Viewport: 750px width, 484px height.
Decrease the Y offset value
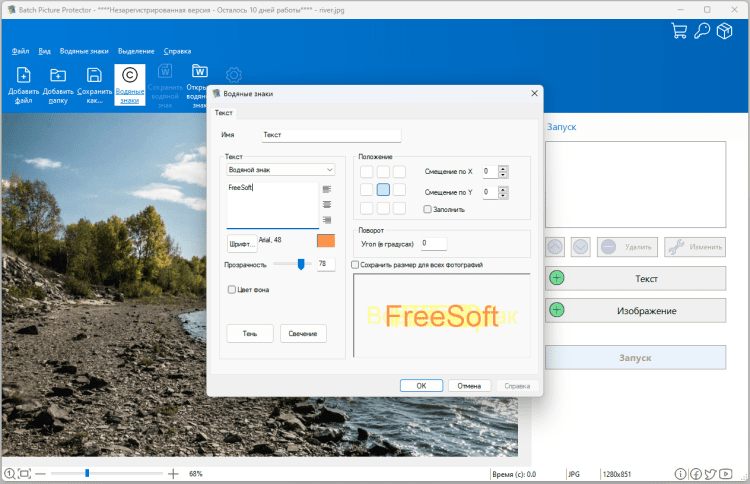click(503, 196)
